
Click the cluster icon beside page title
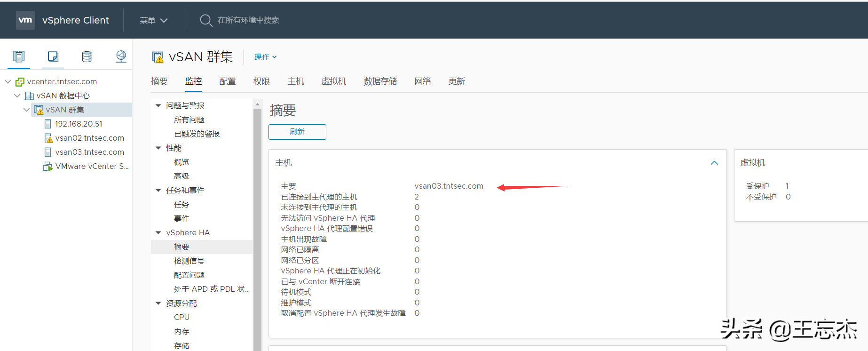158,57
